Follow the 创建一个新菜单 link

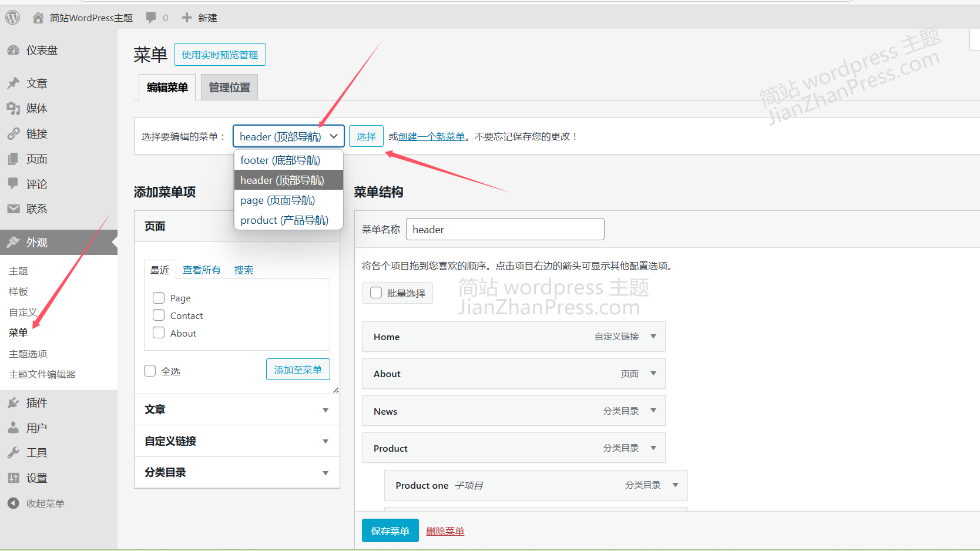point(432,136)
